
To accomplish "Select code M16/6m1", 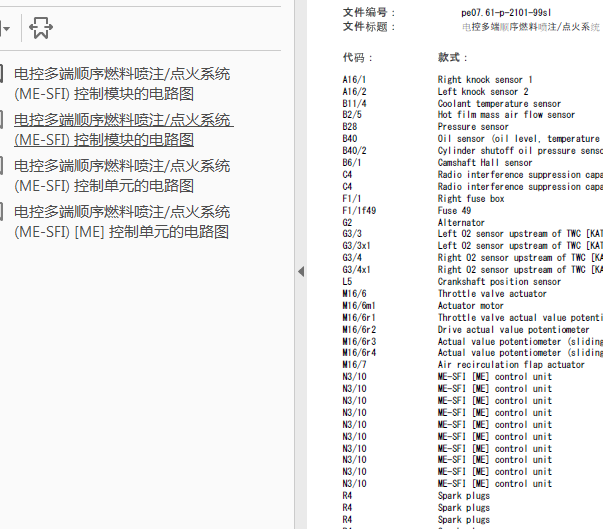I will 359,306.
